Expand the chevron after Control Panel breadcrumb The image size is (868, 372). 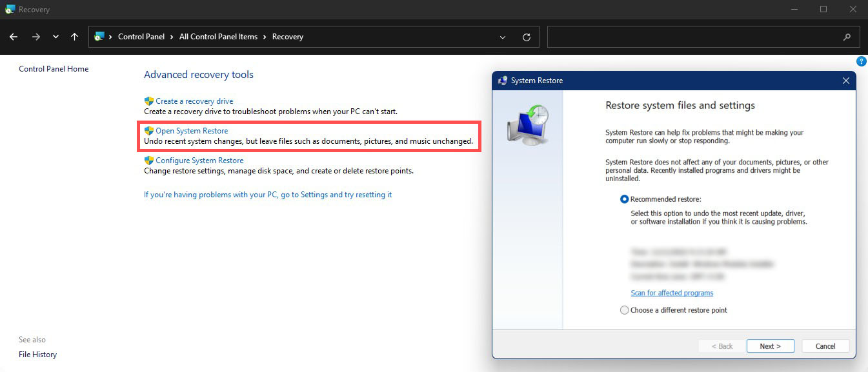172,37
